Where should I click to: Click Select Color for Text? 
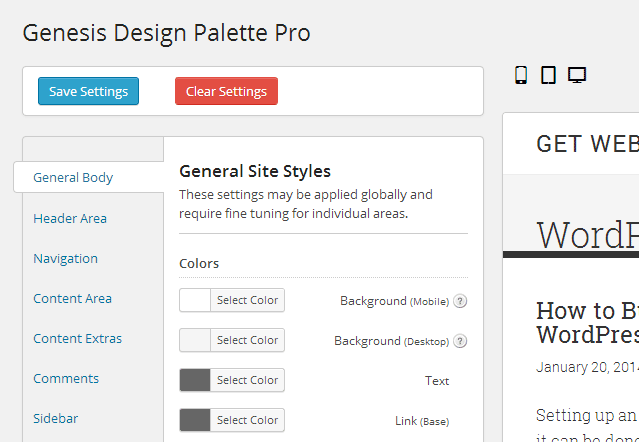247,380
